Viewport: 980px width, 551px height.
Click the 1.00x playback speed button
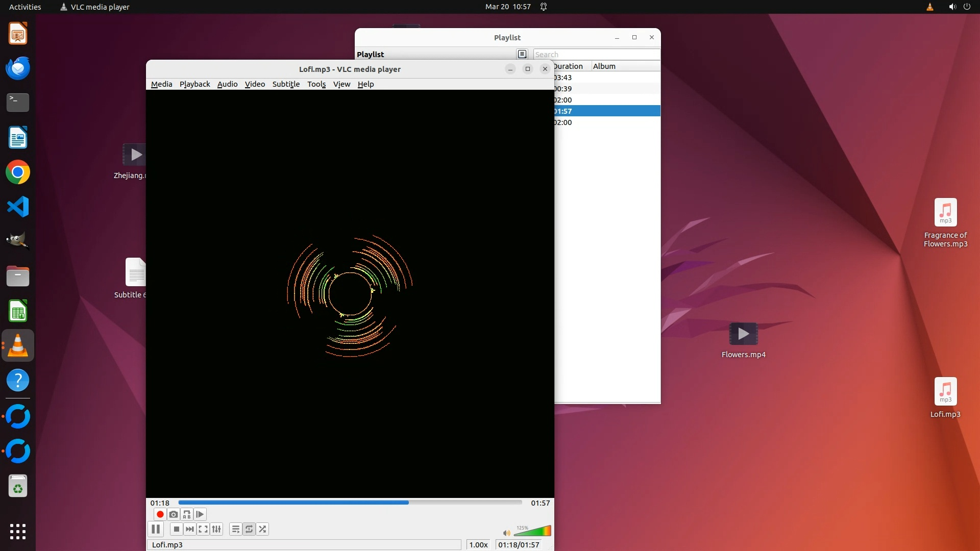point(478,545)
